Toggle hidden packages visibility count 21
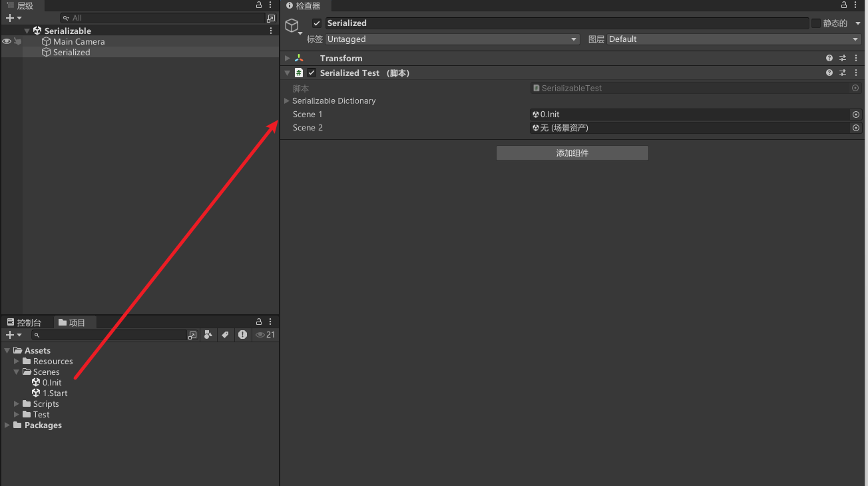Viewport: 868px width, 486px height. (x=266, y=335)
